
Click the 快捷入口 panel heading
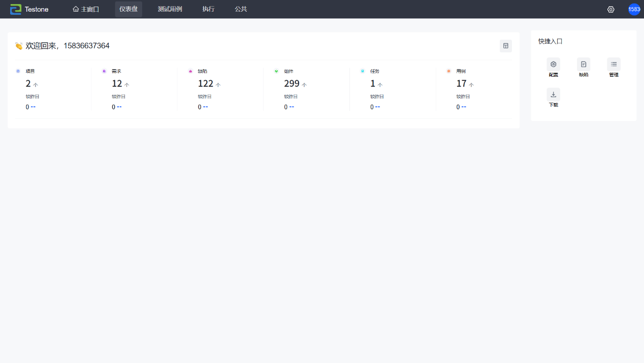(x=551, y=41)
